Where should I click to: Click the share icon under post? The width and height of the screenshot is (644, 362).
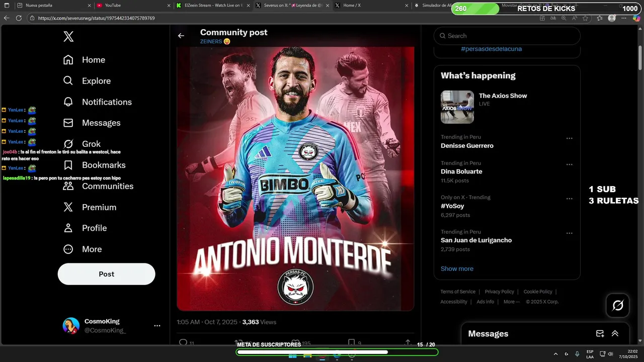pos(408,343)
